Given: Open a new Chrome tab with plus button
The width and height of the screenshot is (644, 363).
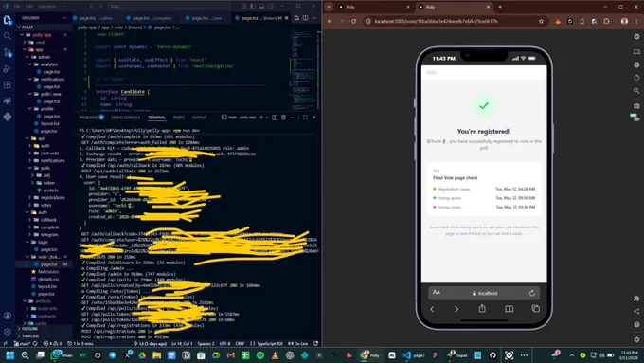Looking at the screenshot, I should point(500,7).
